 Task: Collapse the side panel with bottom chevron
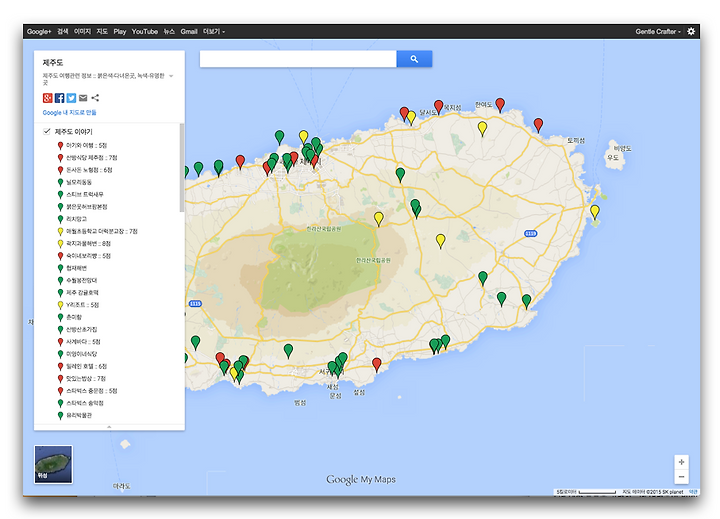[x=109, y=427]
